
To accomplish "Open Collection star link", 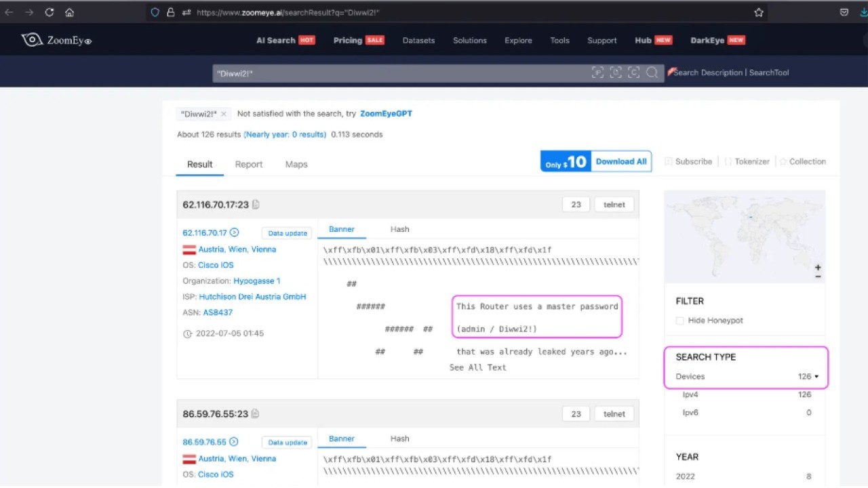I will [x=802, y=161].
